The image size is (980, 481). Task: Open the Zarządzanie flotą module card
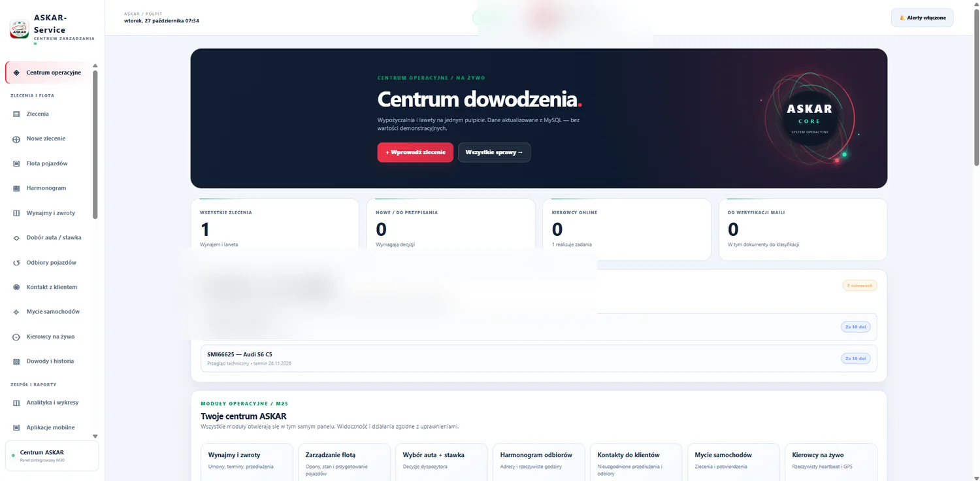(344, 462)
